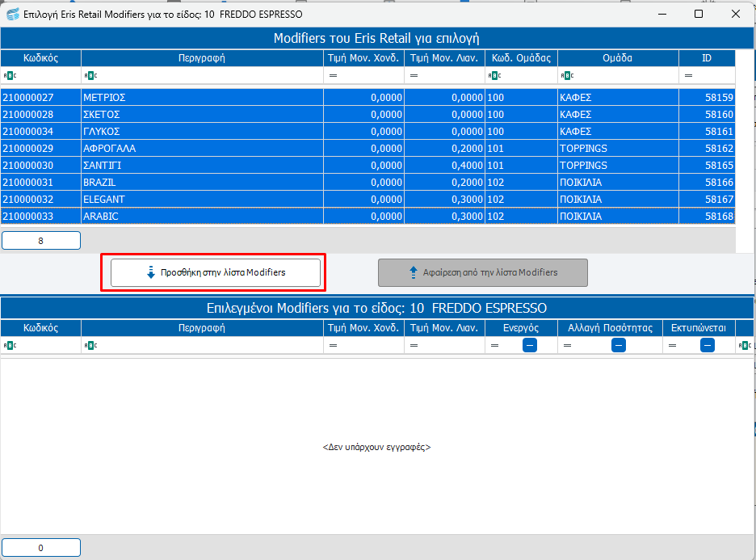Click the Αλλαγή Ποσότητας column header

point(611,328)
